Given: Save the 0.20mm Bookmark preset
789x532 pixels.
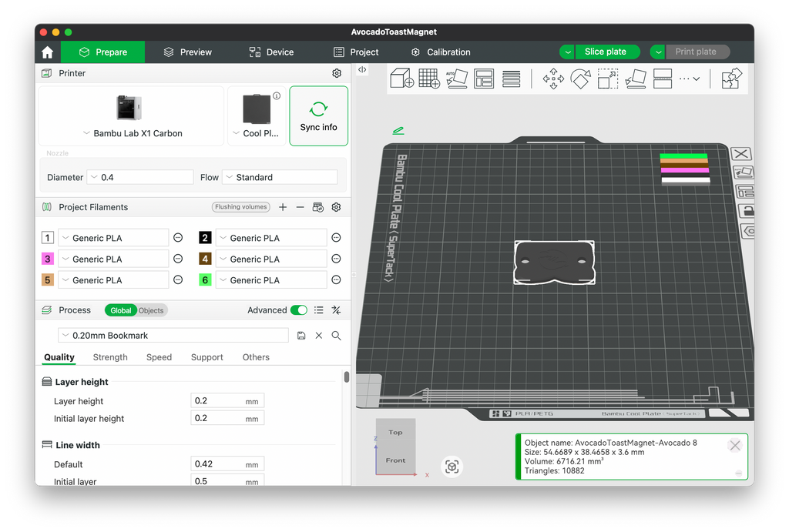Looking at the screenshot, I should [301, 336].
